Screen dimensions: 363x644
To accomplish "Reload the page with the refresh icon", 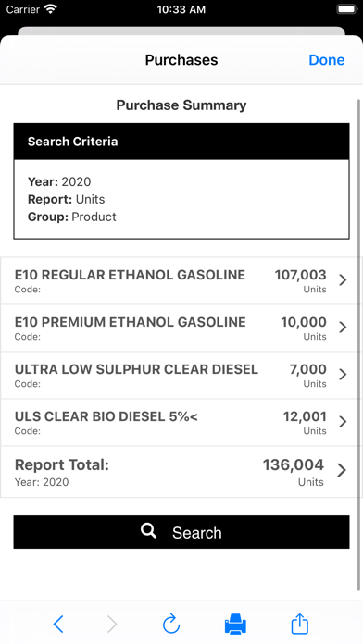I will pos(171,624).
